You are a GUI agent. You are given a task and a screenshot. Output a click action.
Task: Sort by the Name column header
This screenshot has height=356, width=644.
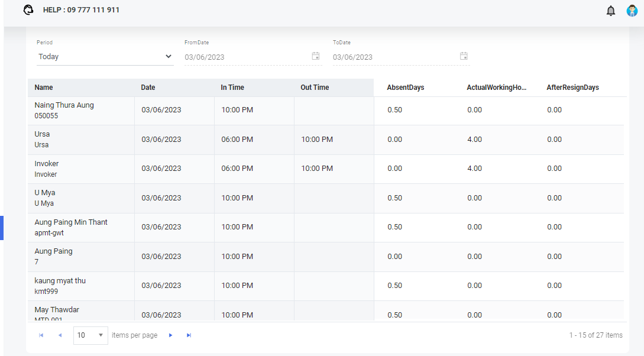(x=44, y=88)
